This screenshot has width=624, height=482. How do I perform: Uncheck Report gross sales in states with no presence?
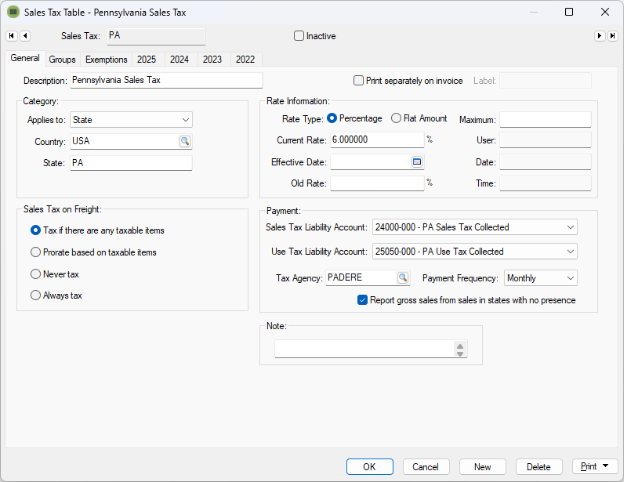363,300
